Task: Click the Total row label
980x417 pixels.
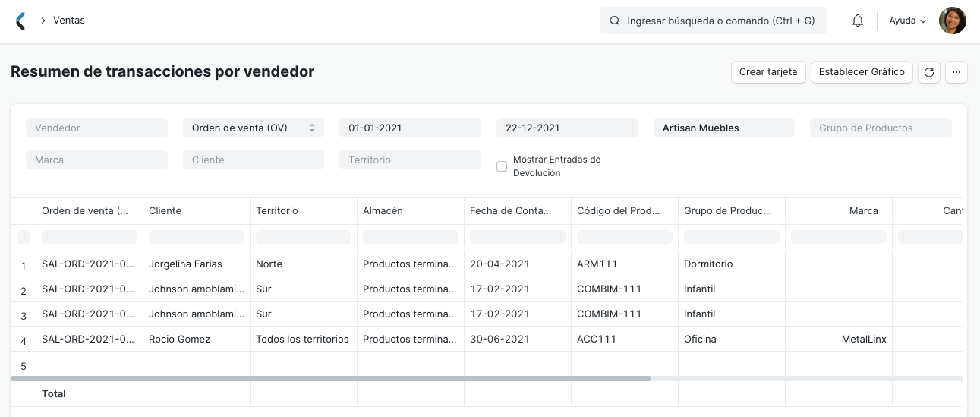Action: [54, 393]
